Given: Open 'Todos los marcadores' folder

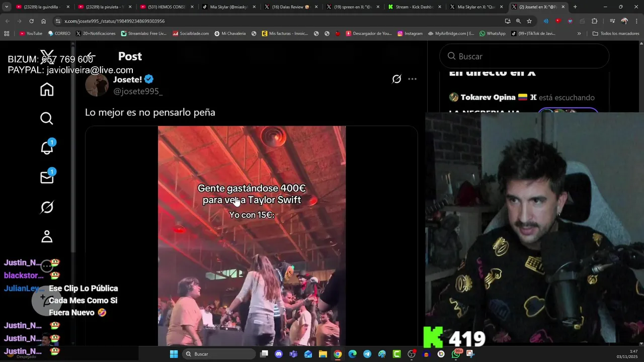Looking at the screenshot, I should [616, 34].
